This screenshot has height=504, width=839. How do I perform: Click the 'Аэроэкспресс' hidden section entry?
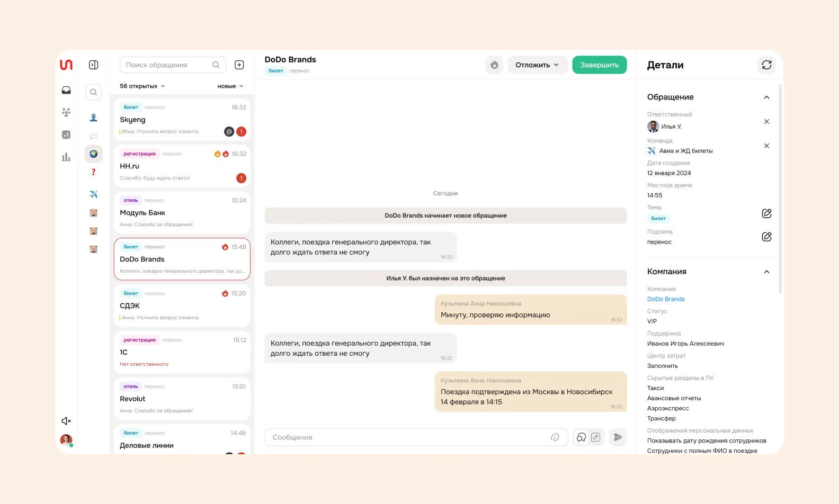pos(668,408)
